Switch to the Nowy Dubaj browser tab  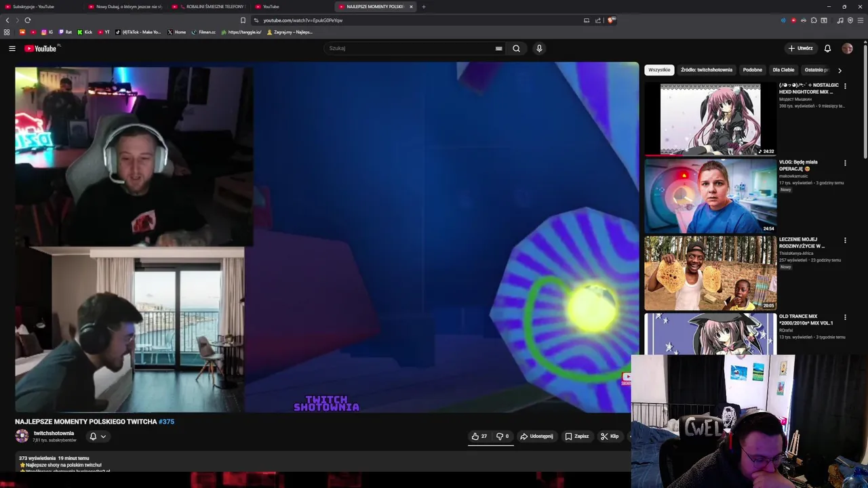coord(126,7)
